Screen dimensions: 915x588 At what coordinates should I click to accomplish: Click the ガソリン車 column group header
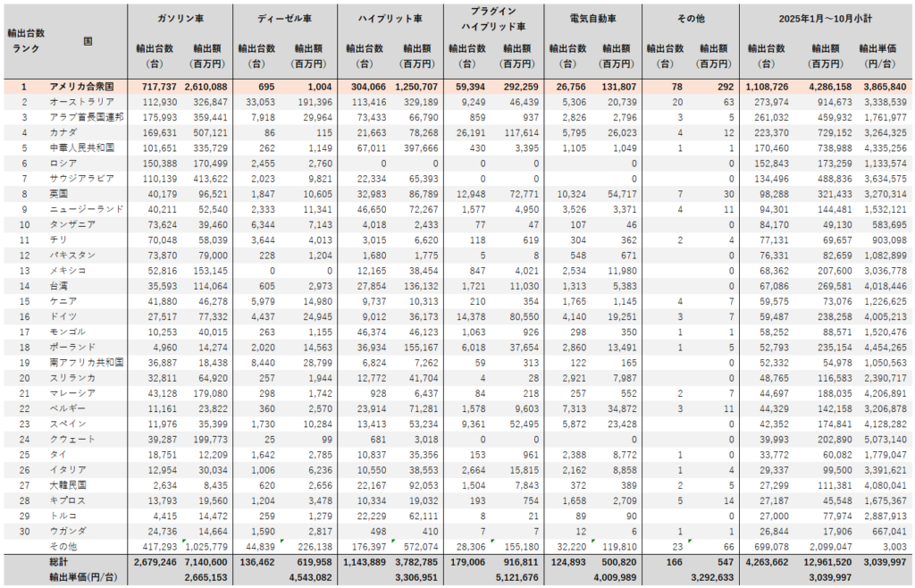[x=179, y=18]
